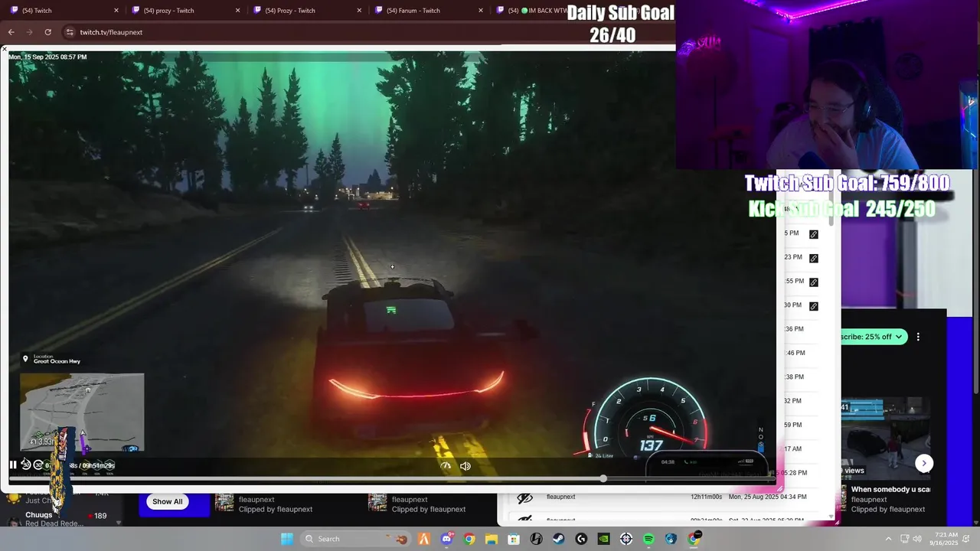Image resolution: width=980 pixels, height=551 pixels.
Task: Copy link icon beside the ':55 PM' row
Action: tap(813, 282)
